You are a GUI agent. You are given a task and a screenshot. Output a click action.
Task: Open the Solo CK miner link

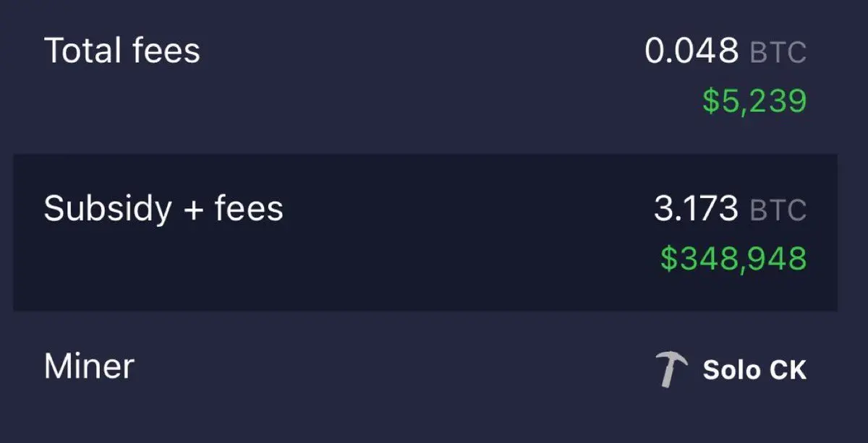[x=754, y=370]
